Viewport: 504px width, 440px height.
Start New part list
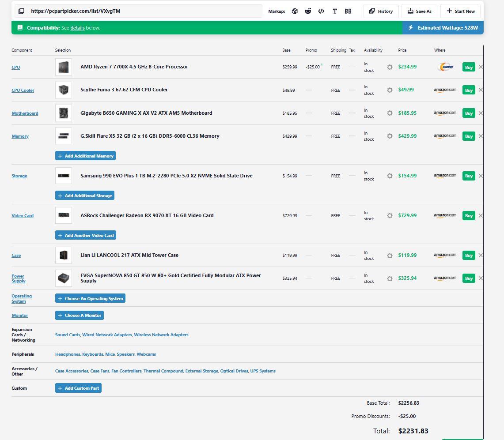[460, 11]
